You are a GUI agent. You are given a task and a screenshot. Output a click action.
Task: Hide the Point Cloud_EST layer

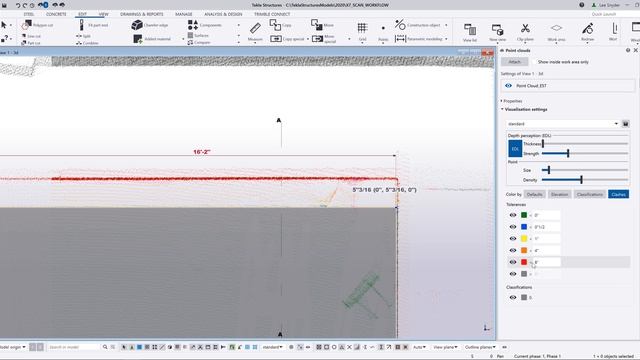508,86
